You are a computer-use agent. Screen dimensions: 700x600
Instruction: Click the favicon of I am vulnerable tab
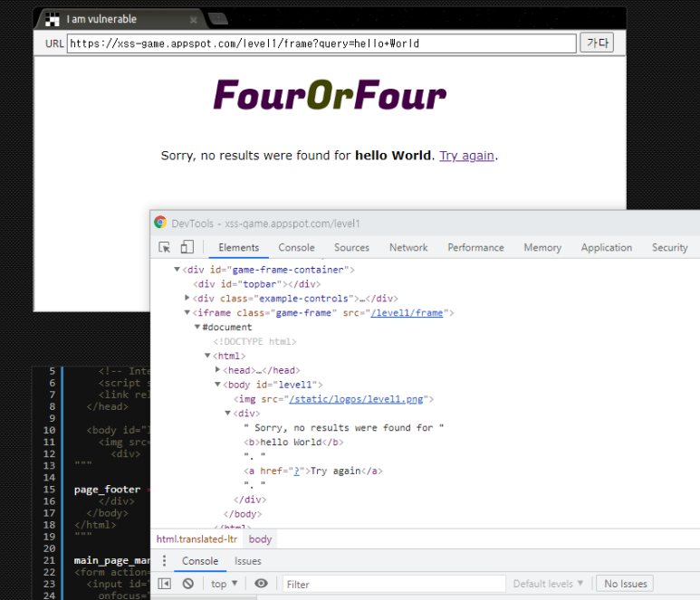[x=53, y=19]
